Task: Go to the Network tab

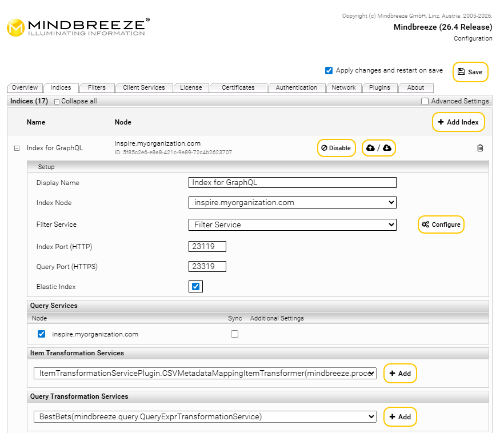Action: click(x=343, y=88)
